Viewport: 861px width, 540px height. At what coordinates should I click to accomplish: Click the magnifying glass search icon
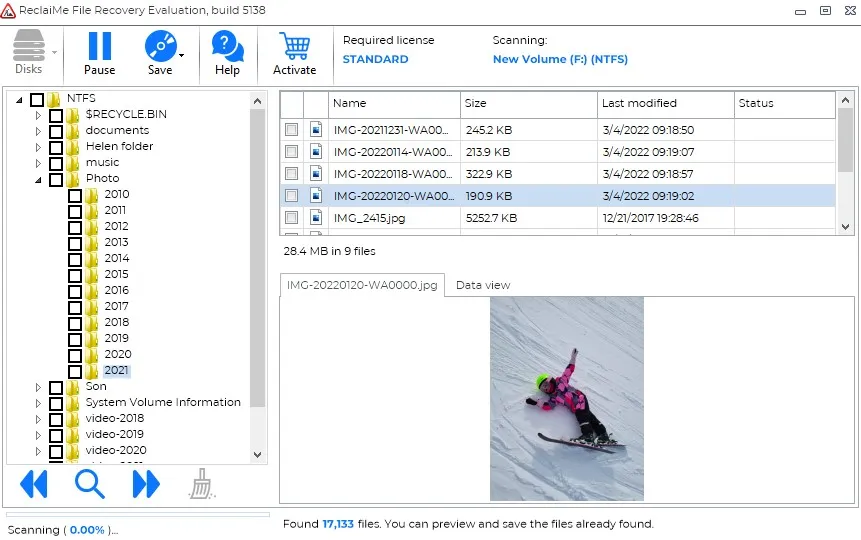pos(90,484)
